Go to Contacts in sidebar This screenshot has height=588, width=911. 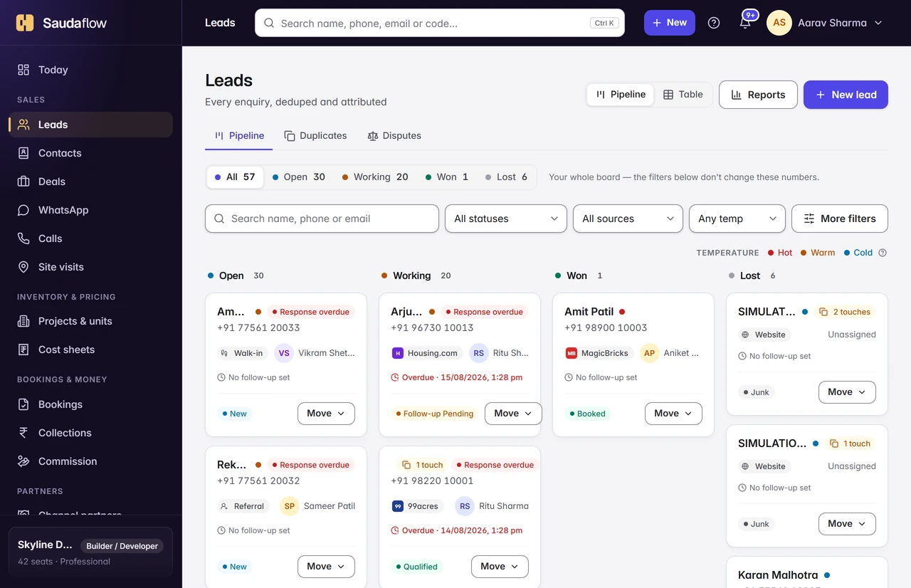click(x=90, y=153)
